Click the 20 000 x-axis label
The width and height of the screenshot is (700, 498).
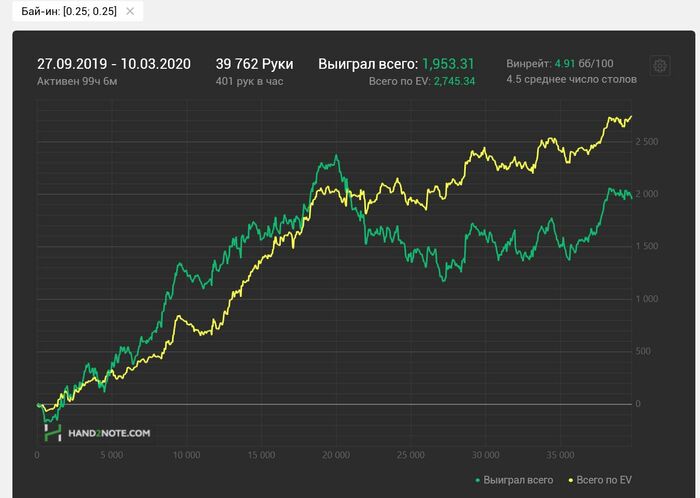click(336, 455)
